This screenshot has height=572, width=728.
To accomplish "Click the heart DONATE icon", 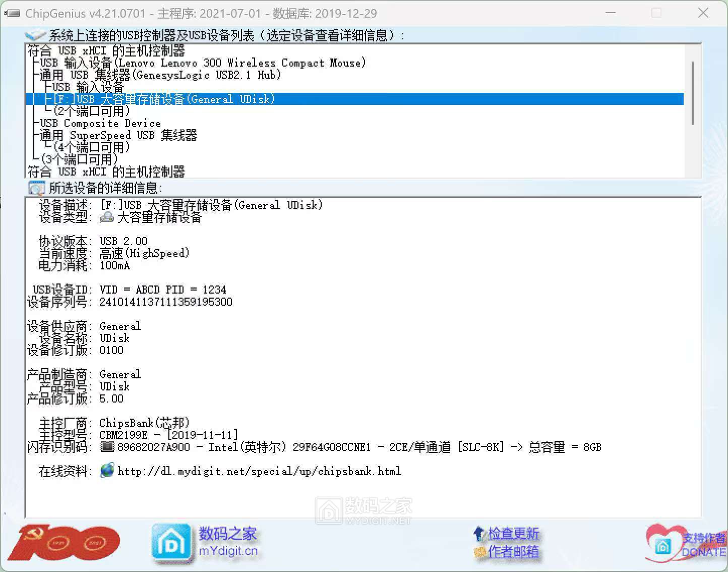I will [663, 544].
